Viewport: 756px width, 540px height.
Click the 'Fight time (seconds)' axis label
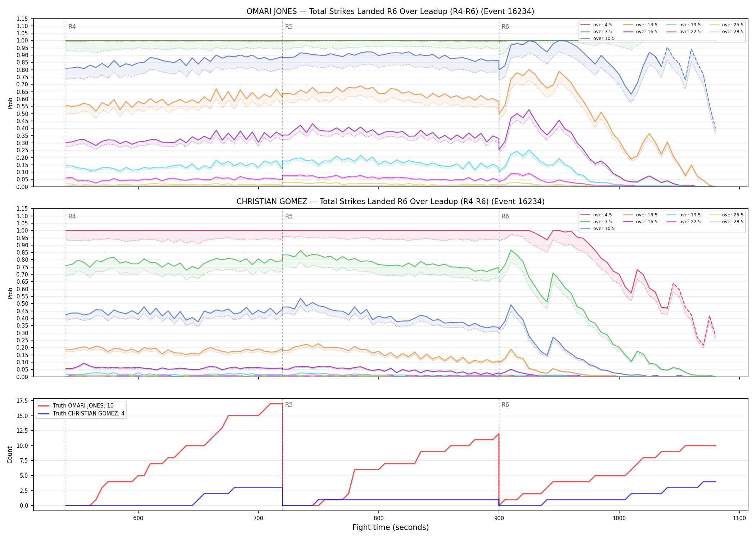tap(391, 527)
